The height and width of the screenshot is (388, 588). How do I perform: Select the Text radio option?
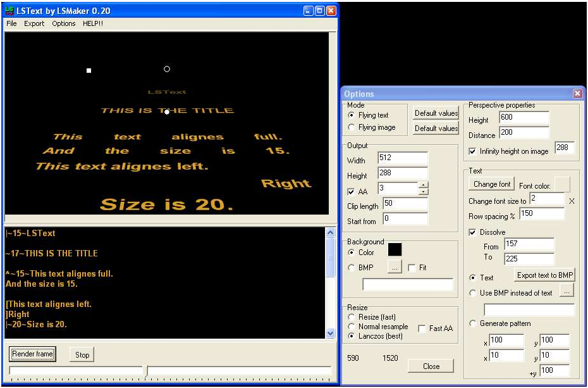pos(472,278)
